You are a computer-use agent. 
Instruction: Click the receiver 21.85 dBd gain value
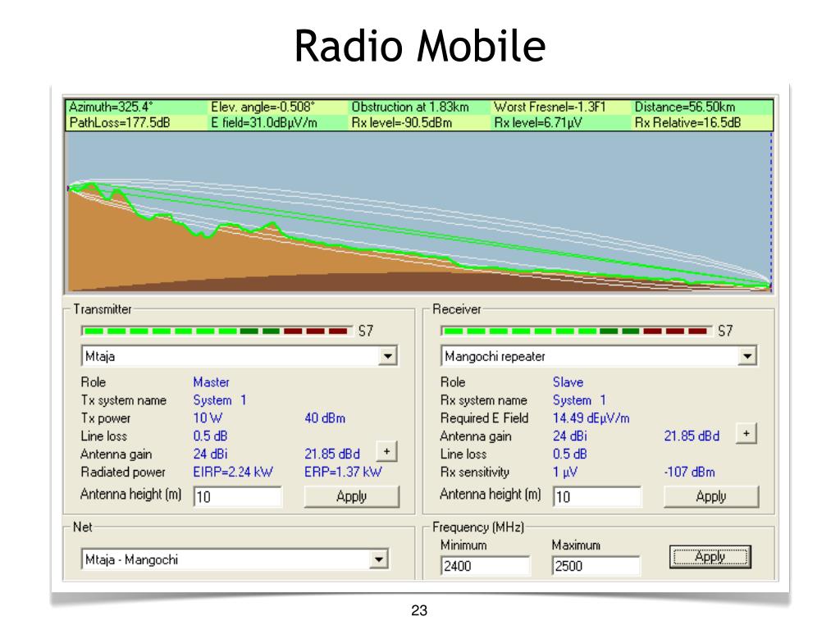tap(692, 436)
